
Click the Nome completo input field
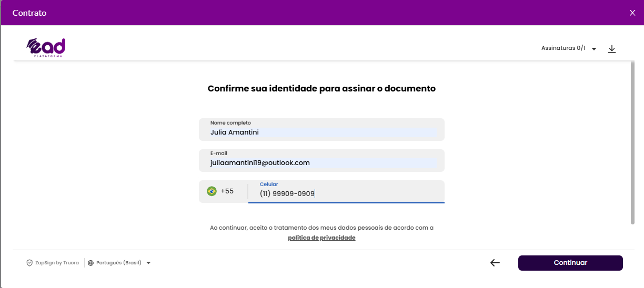click(x=321, y=129)
